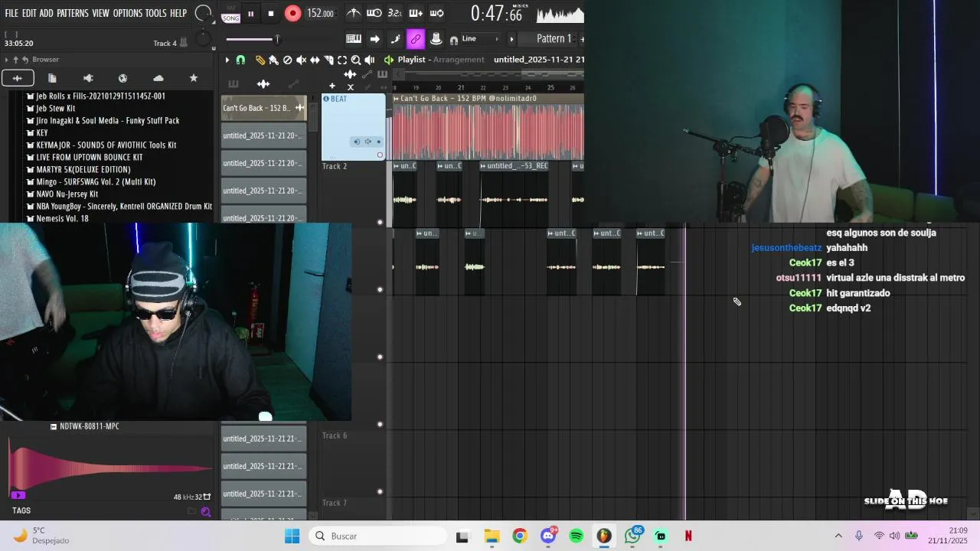Toggle the 3.2.1 countdown before recording
This screenshot has width=980, height=551.
[x=394, y=13]
